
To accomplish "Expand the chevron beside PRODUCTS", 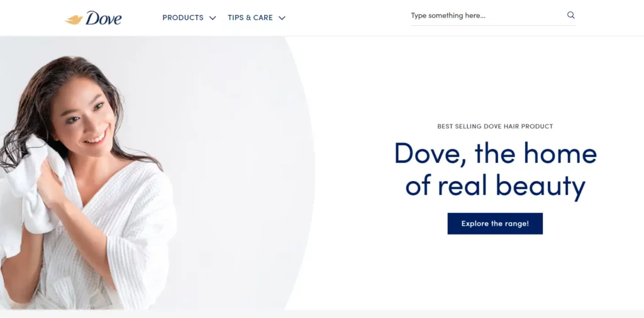I will click(213, 18).
